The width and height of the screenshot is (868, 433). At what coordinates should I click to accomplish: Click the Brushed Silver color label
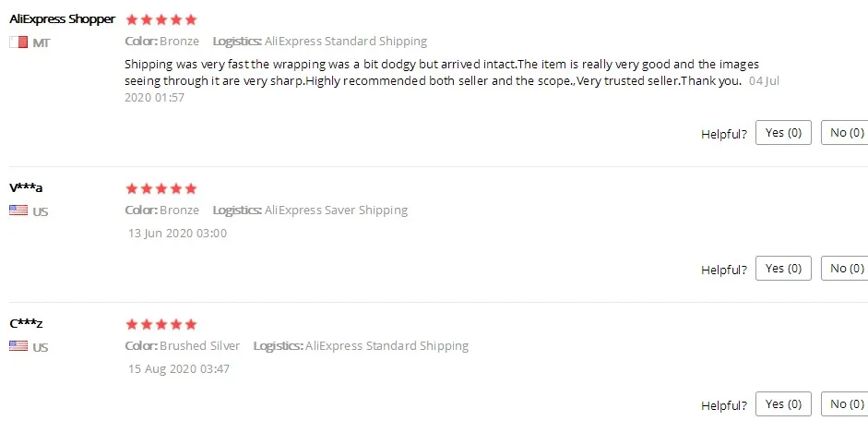tap(199, 346)
